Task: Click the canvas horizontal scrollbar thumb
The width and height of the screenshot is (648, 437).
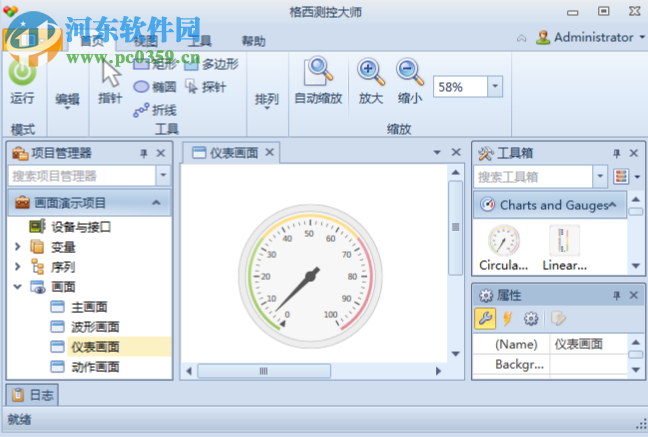Action: [264, 371]
